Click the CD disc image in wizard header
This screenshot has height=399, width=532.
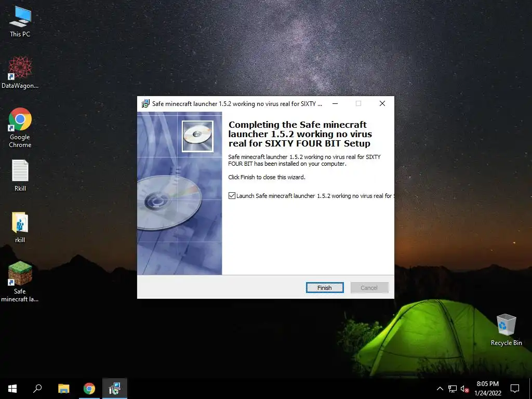click(197, 136)
